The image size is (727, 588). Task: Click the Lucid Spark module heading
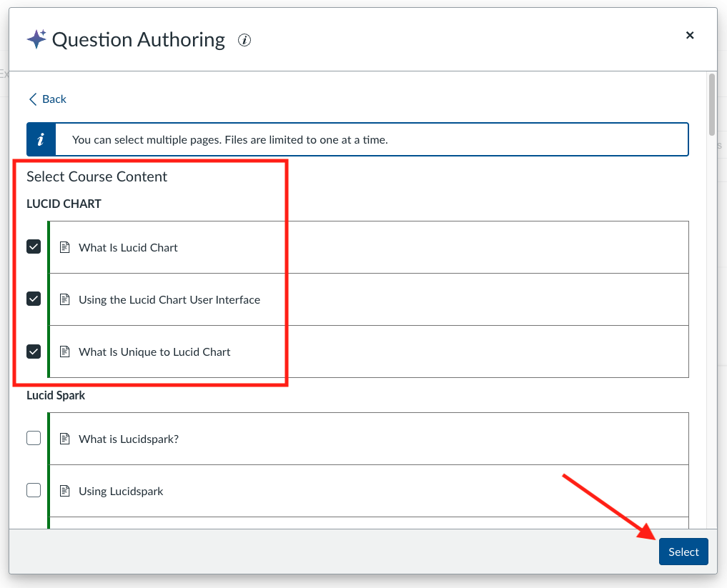pos(56,395)
